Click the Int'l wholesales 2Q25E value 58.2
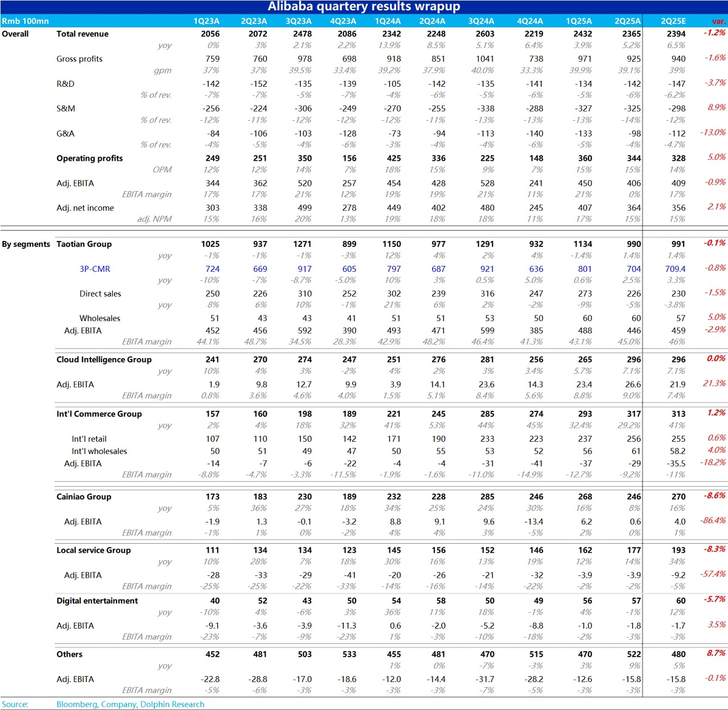The height and width of the screenshot is (710, 728). (x=678, y=451)
